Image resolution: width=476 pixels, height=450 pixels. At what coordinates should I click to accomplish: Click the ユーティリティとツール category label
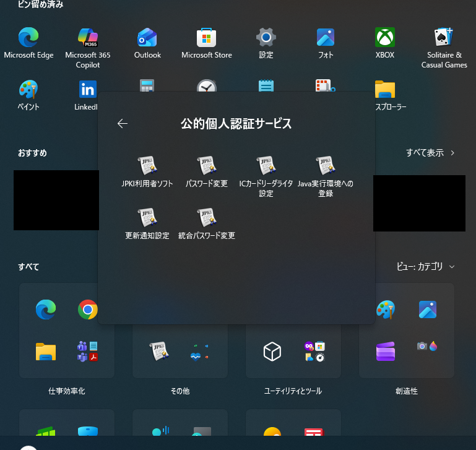click(293, 391)
